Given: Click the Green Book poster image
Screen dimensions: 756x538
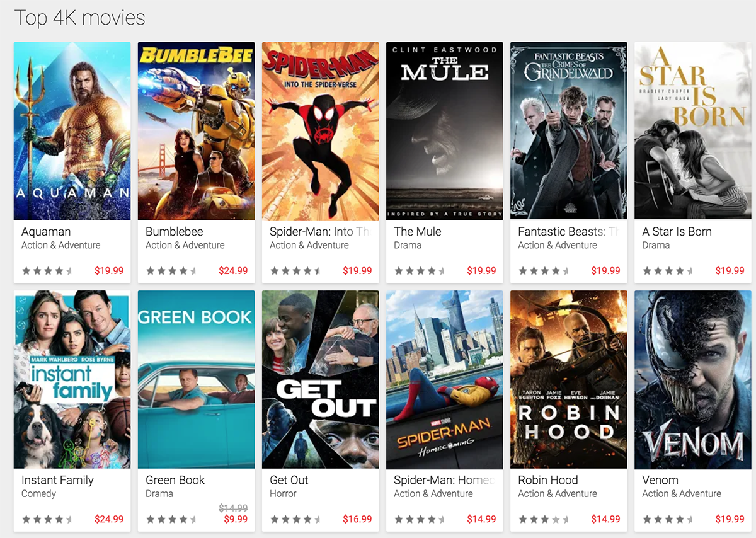Looking at the screenshot, I should 196,379.
